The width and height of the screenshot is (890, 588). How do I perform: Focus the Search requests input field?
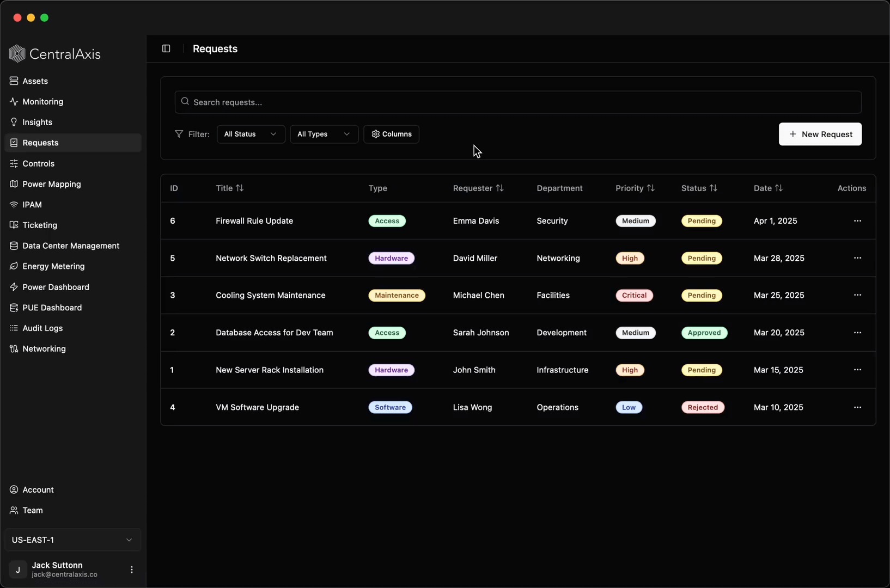tap(517, 102)
